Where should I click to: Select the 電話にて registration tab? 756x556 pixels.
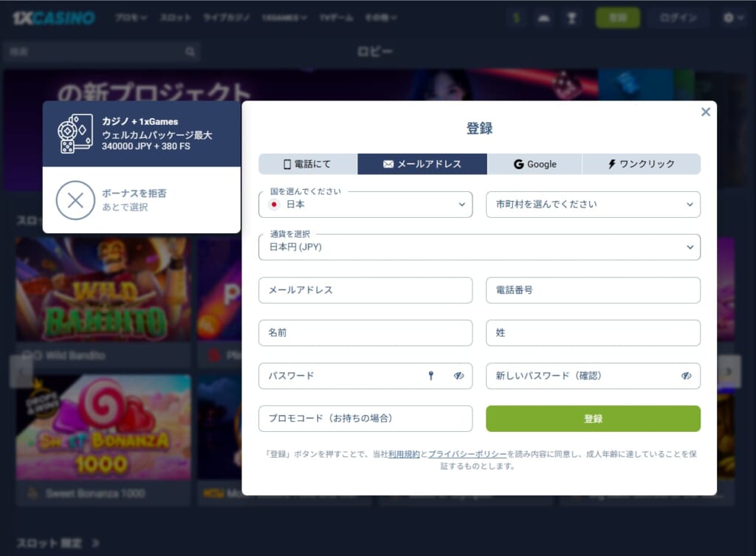point(308,164)
